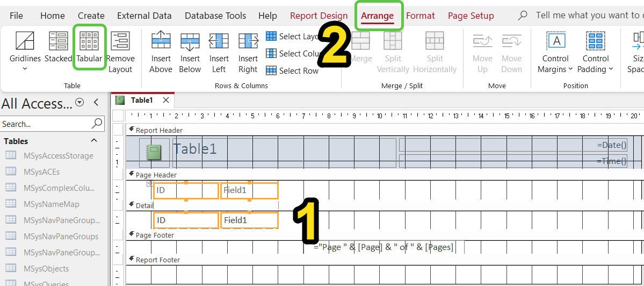The image size is (644, 286).
Task: Open the All Access Objects menu arrow
Action: click(x=79, y=102)
